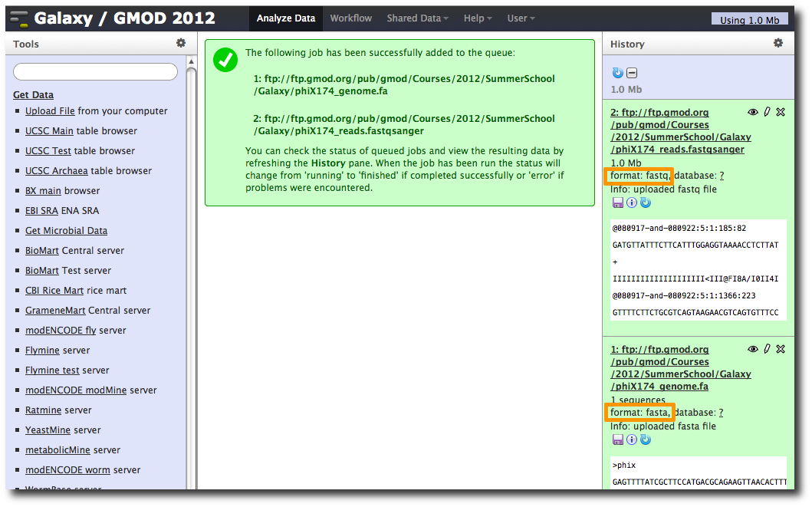Open metabolicMine server link

[x=58, y=450]
